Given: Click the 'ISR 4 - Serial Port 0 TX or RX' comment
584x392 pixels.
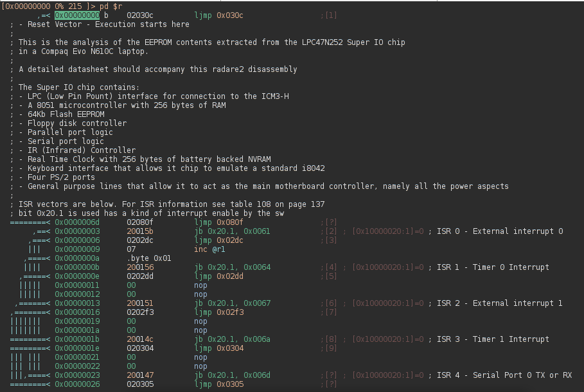Looking at the screenshot, I should [504, 375].
